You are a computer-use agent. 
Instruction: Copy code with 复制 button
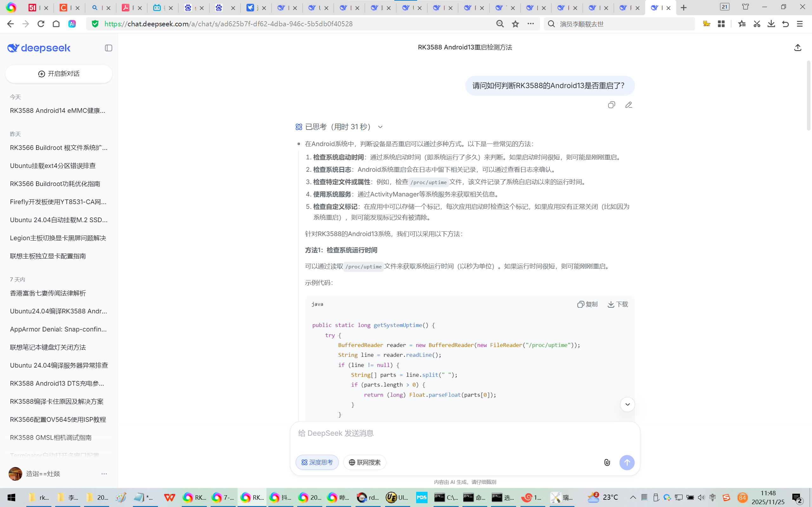click(587, 304)
